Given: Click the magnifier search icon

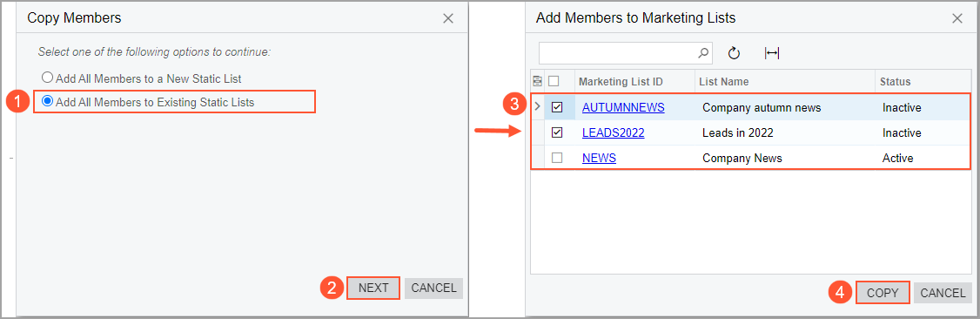Looking at the screenshot, I should coord(704,53).
